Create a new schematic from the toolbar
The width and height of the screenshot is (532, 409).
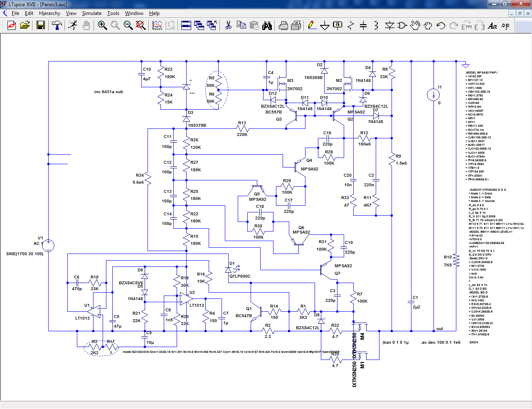click(12, 26)
